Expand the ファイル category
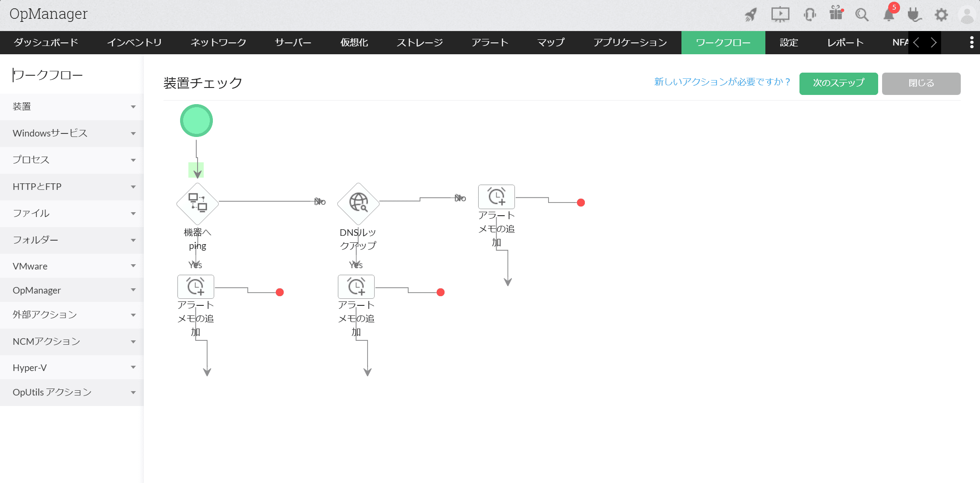Viewport: 980px width, 483px height. click(72, 213)
